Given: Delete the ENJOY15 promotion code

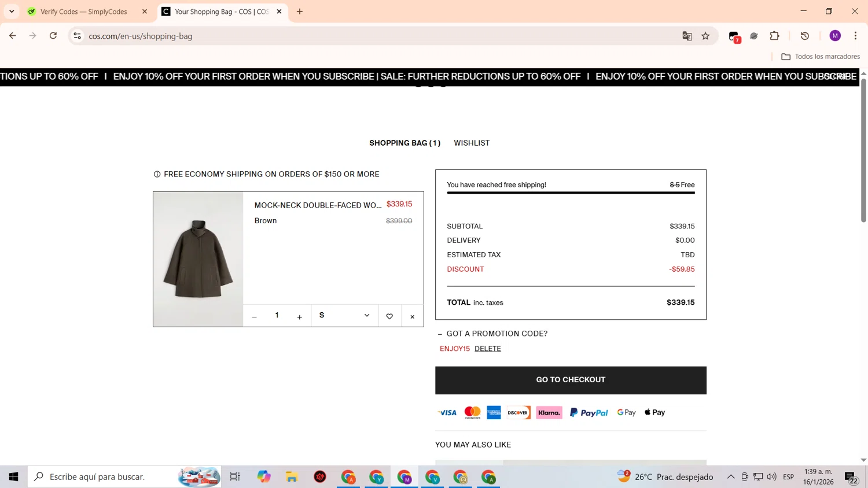Looking at the screenshot, I should click(x=488, y=349).
